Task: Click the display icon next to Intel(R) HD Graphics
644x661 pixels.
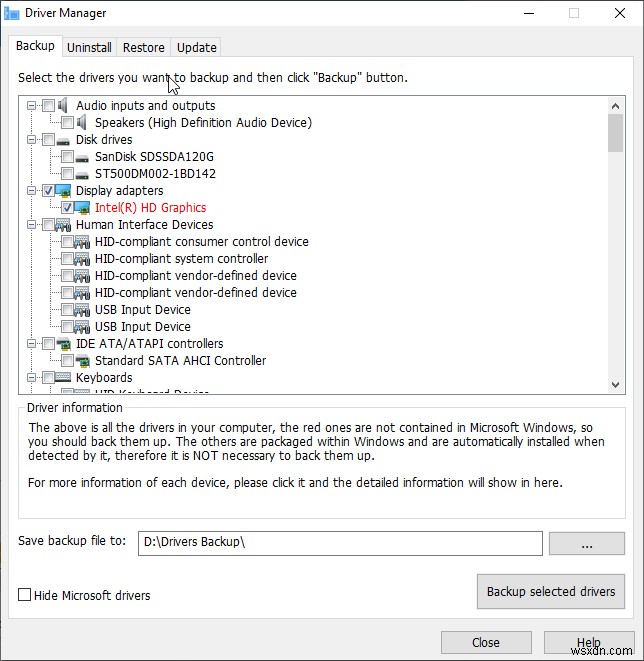Action: pyautogui.click(x=82, y=207)
